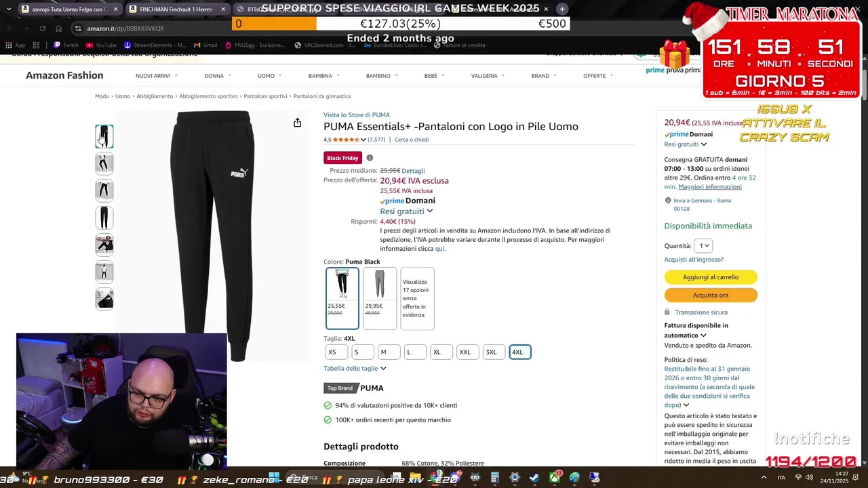
Task: Select size S
Action: [362, 352]
